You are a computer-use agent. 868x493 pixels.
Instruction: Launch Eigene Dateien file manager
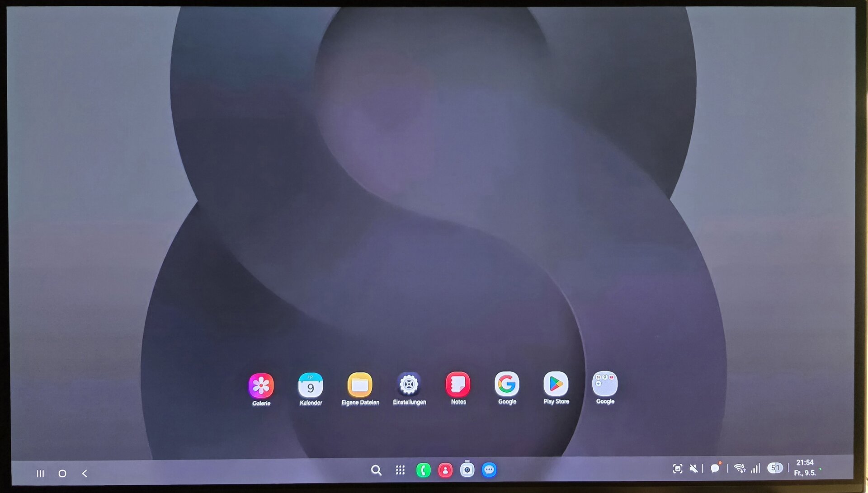coord(360,385)
